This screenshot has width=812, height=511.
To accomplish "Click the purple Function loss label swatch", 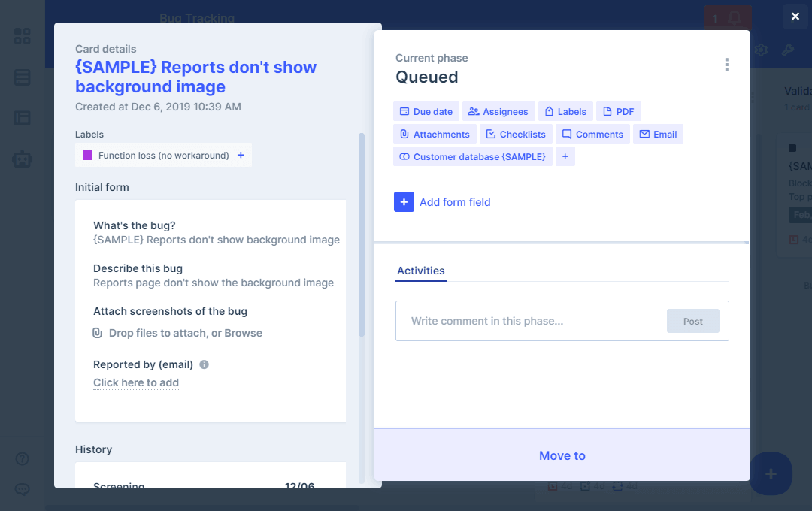I will click(87, 156).
